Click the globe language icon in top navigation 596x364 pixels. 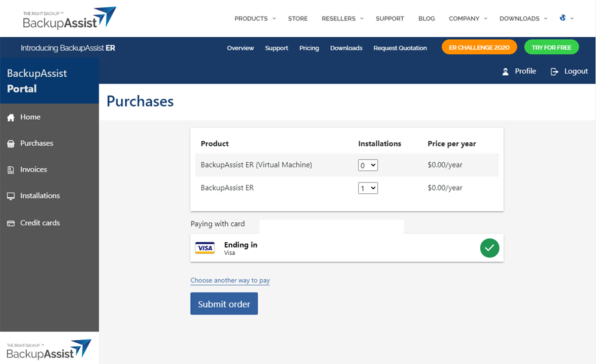562,17
